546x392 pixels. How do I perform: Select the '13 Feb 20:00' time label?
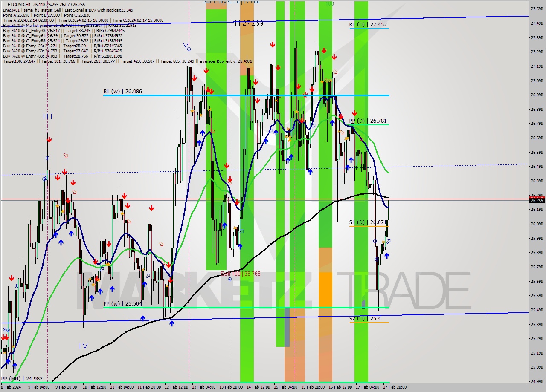point(231,387)
